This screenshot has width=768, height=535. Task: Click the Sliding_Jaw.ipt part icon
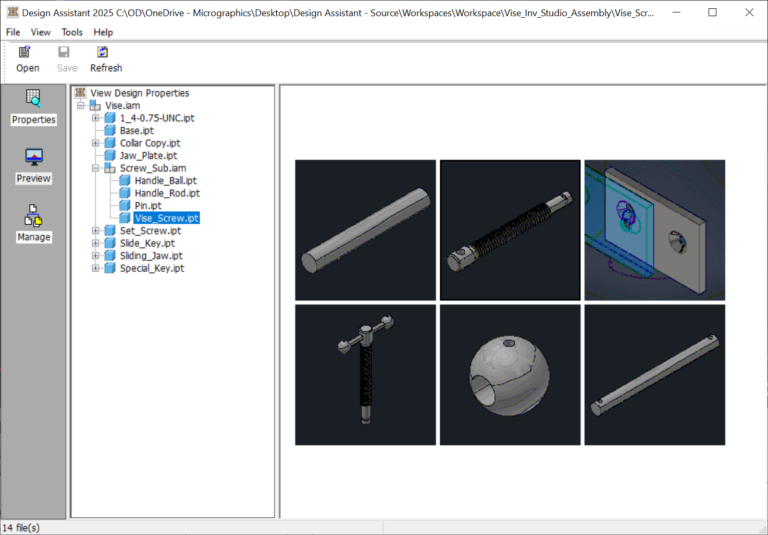pos(110,255)
